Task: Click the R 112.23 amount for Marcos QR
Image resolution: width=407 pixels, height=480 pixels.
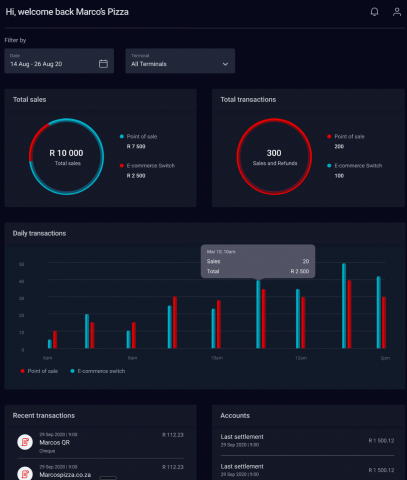Action: click(x=173, y=435)
